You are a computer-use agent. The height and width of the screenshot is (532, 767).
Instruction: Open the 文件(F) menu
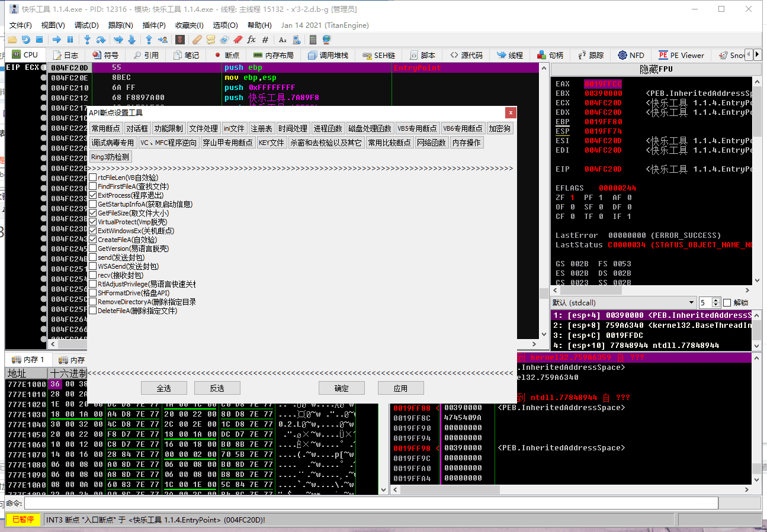tap(21, 25)
